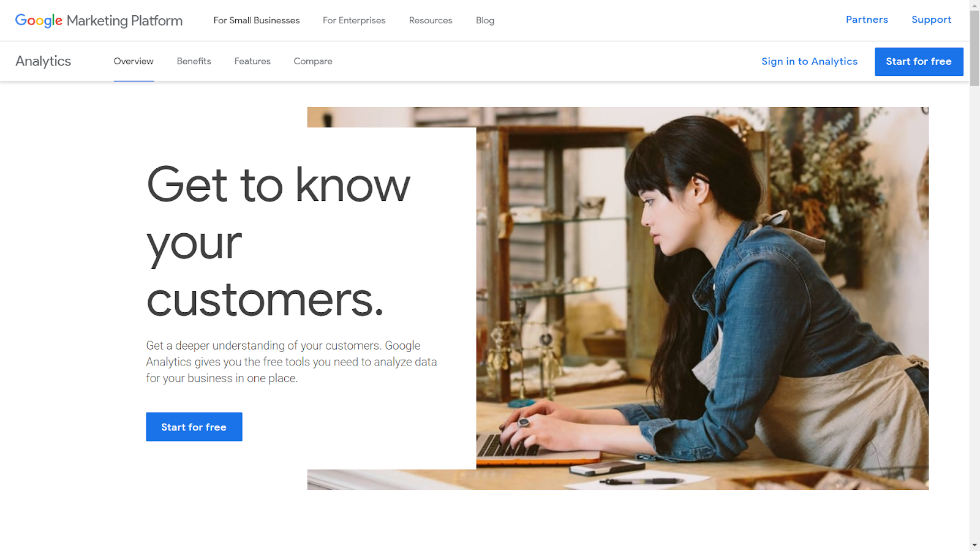
Task: Open the Support link
Action: point(931,20)
